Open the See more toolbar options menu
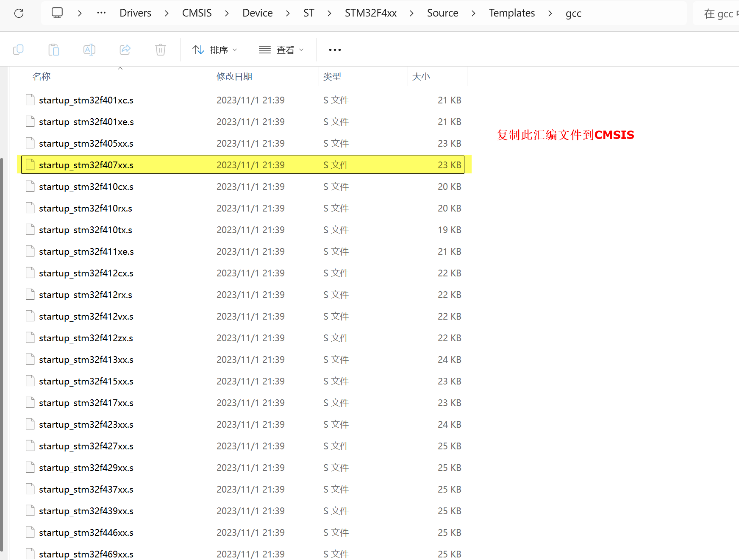 pyautogui.click(x=335, y=50)
